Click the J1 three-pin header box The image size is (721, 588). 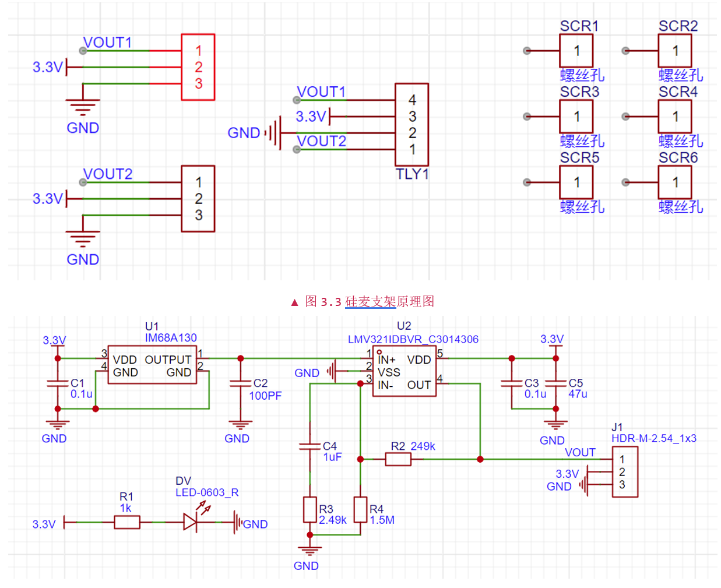click(x=625, y=472)
